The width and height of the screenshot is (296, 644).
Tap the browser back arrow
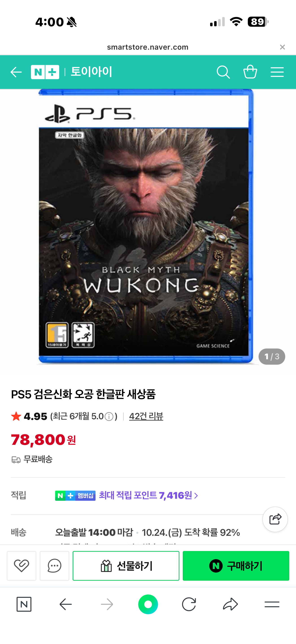(x=66, y=604)
